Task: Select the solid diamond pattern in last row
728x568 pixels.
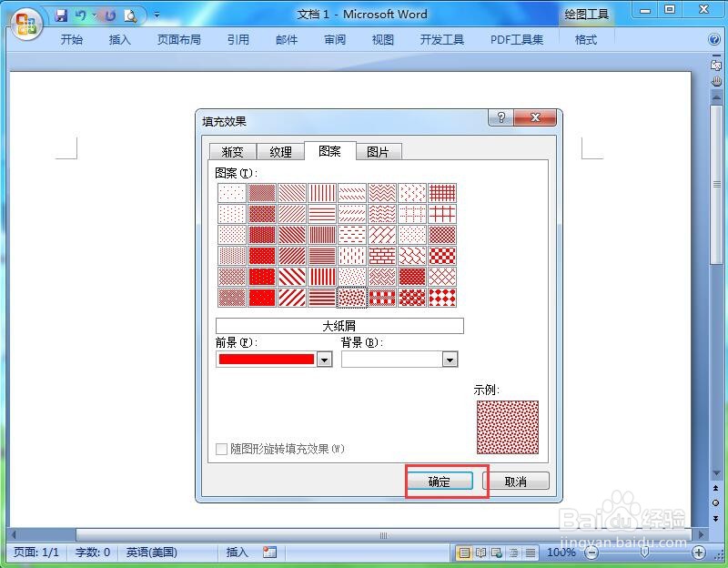Action: pyautogui.click(x=442, y=298)
